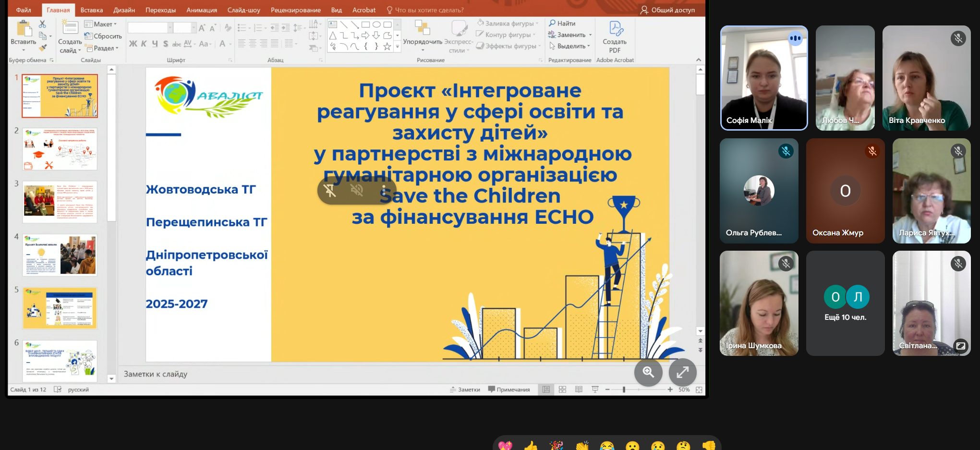Screen dimensions: 980x450
Task: Click the Общий доступ share button
Action: [667, 10]
